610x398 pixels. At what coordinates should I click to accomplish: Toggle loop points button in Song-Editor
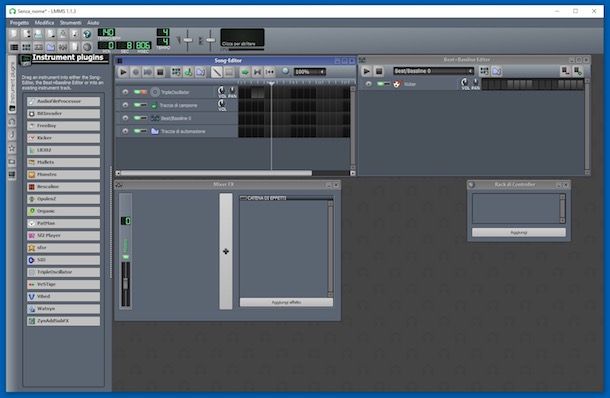point(257,72)
